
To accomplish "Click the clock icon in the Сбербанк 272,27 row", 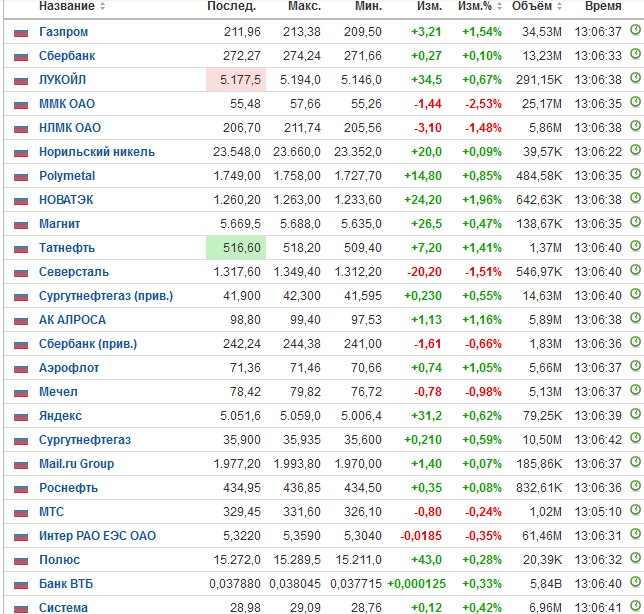I will [635, 53].
